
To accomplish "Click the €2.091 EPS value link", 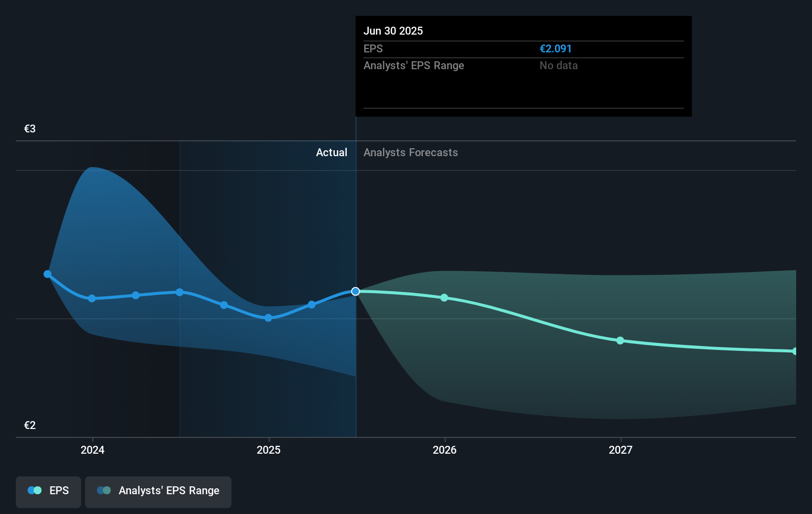I will coord(555,48).
